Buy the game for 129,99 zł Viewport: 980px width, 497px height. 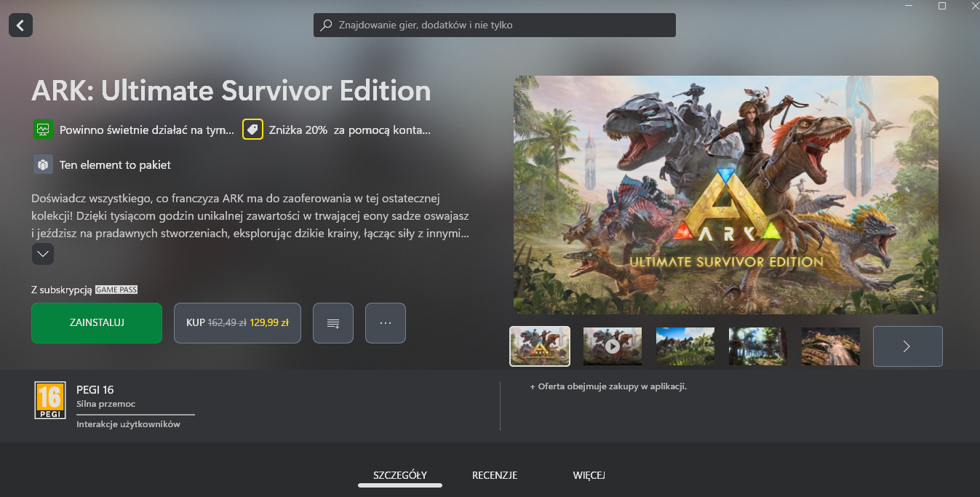[237, 322]
